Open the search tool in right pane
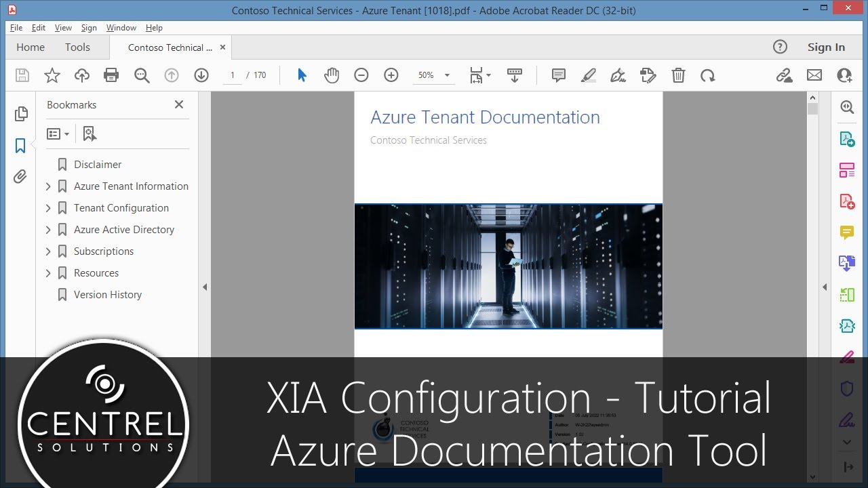The height and width of the screenshot is (488, 868). (847, 107)
